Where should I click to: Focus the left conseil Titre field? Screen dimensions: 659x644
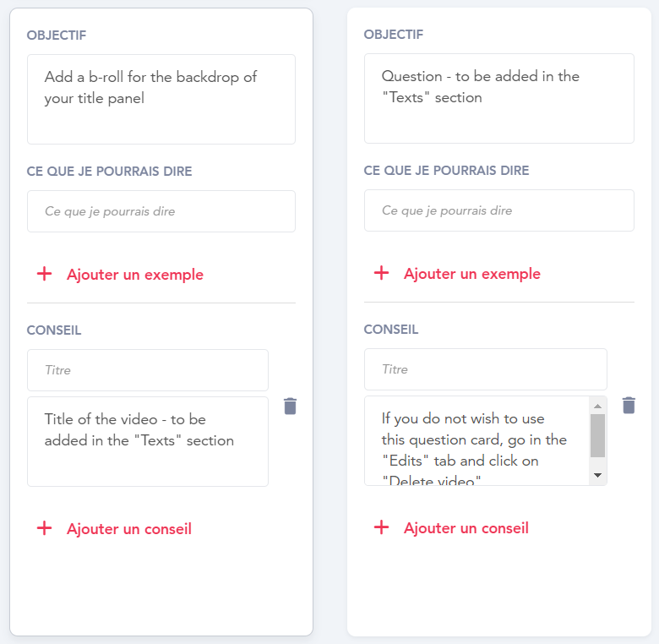148,370
